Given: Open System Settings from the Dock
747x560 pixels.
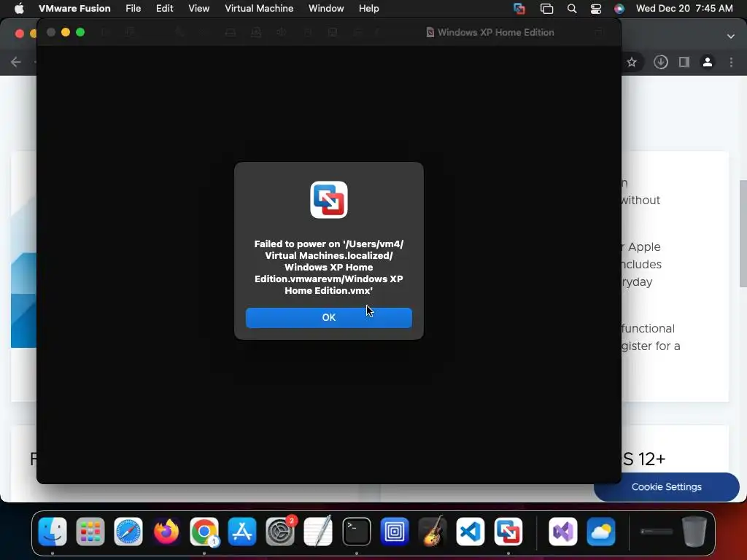Looking at the screenshot, I should point(280,532).
